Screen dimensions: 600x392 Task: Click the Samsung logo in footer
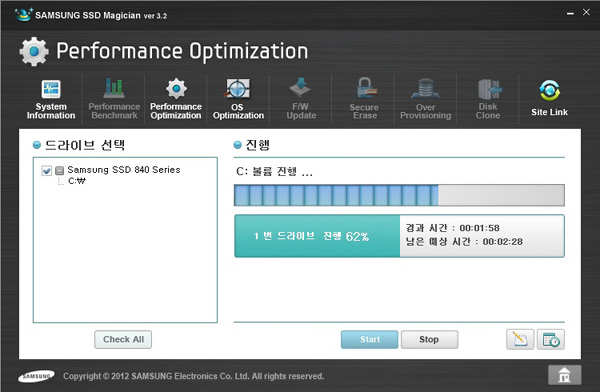(36, 376)
